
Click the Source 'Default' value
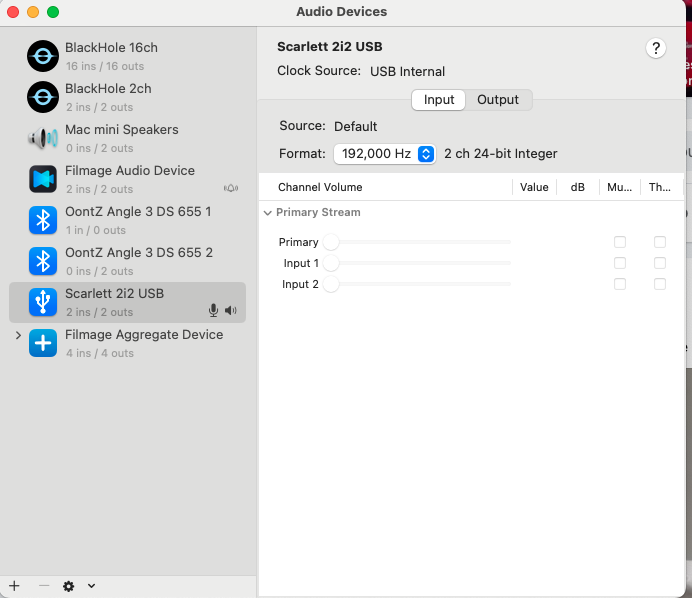click(x=355, y=127)
